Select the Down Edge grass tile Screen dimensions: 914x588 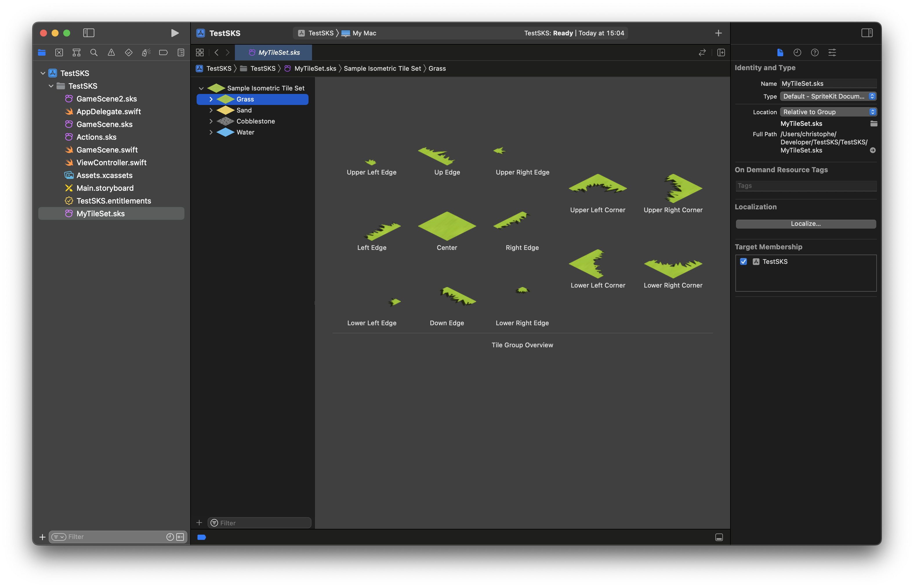(458, 296)
